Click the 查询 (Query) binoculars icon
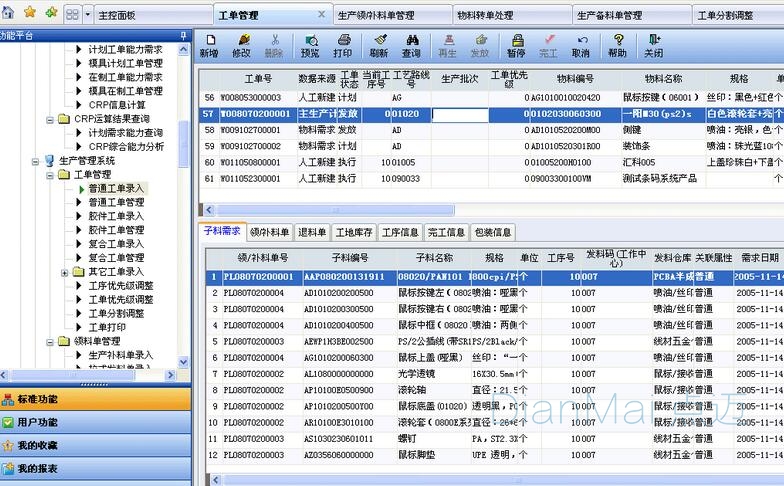Viewport: 784px width, 486px height. point(411,45)
